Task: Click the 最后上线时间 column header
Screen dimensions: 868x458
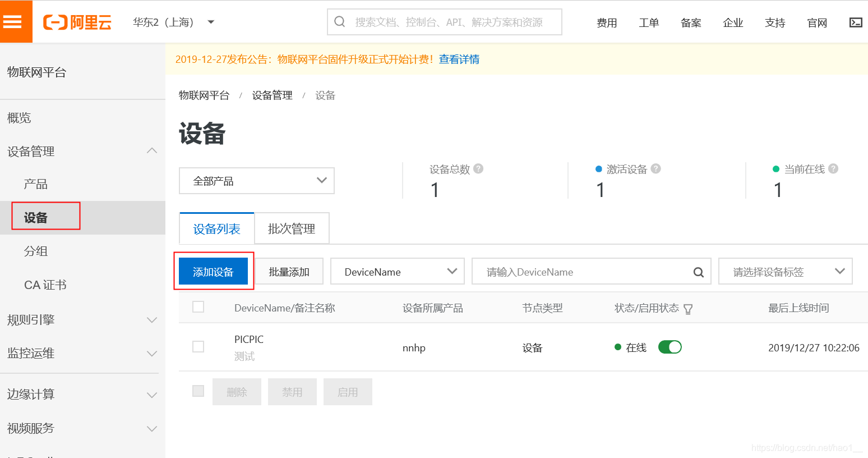Action: click(x=798, y=308)
